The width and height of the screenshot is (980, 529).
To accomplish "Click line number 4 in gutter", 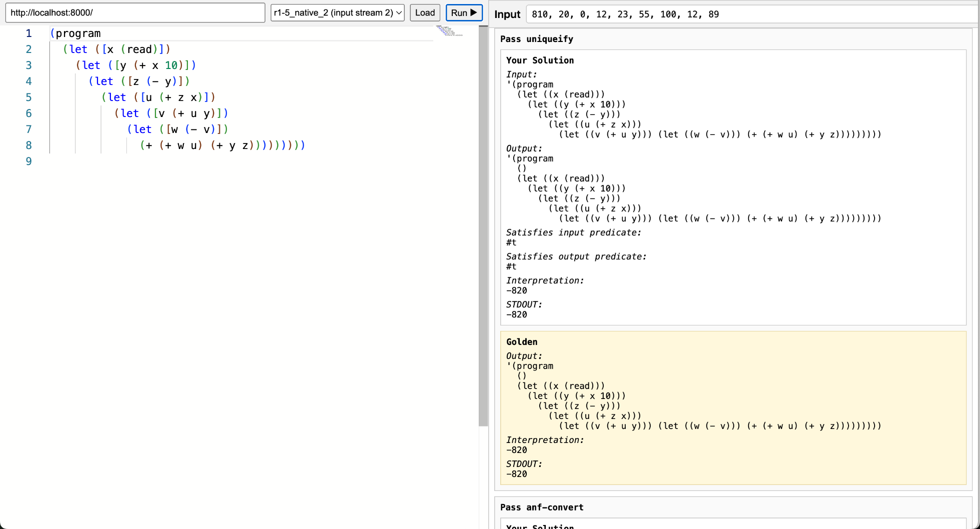I will pos(29,81).
